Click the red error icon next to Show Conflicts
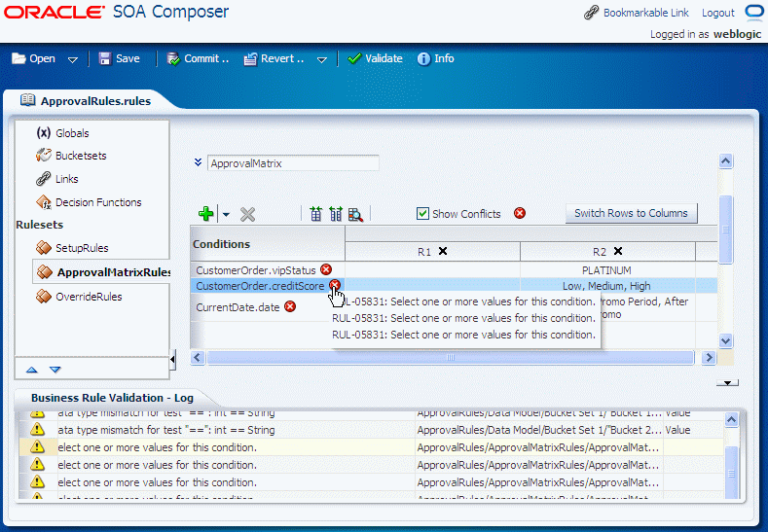The width and height of the screenshot is (768, 532). tap(520, 213)
